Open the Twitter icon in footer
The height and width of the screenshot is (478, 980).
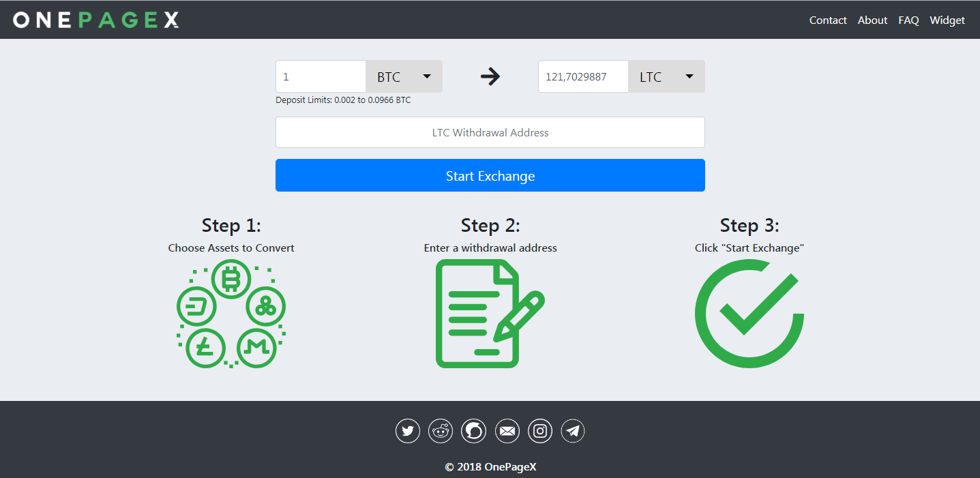[x=408, y=431]
